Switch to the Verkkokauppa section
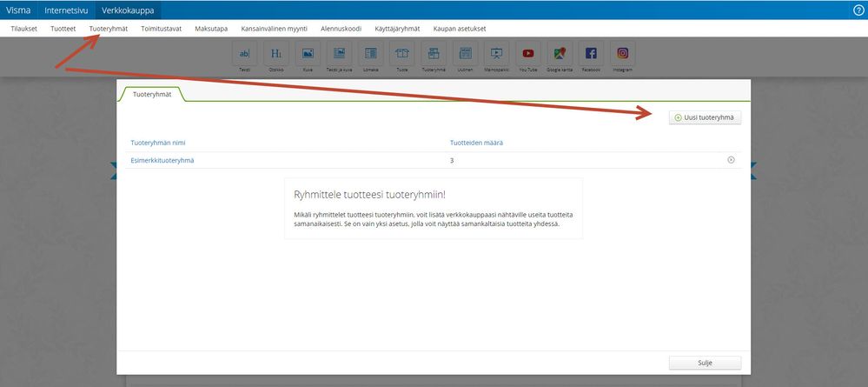This screenshot has width=868, height=387. 128,10
